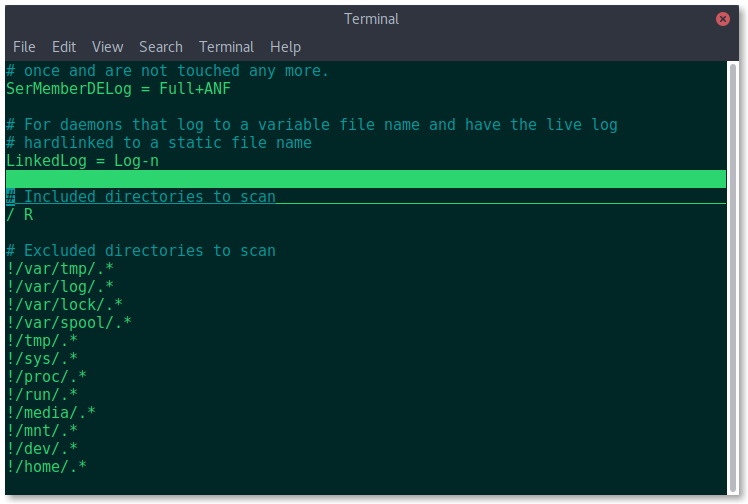This screenshot has width=748, height=504.
Task: Click the '/ R' include line
Action: click(x=20, y=215)
